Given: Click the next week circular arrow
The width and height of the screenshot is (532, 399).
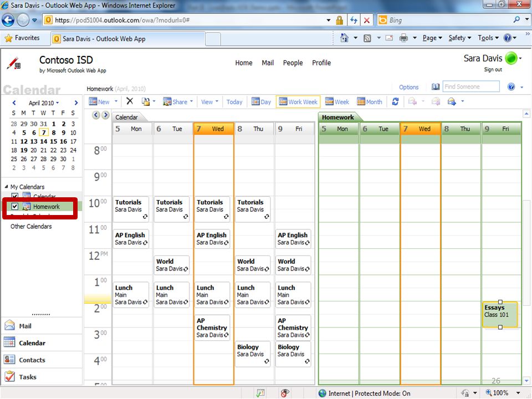Looking at the screenshot, I should tap(105, 115).
